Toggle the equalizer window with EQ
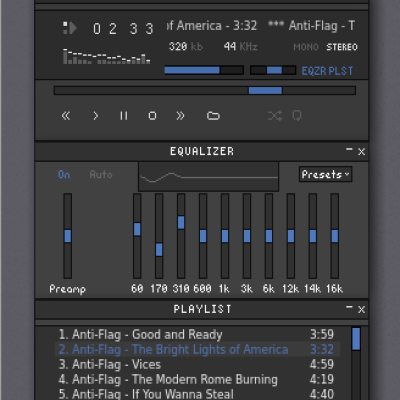400x400 pixels. [x=314, y=71]
